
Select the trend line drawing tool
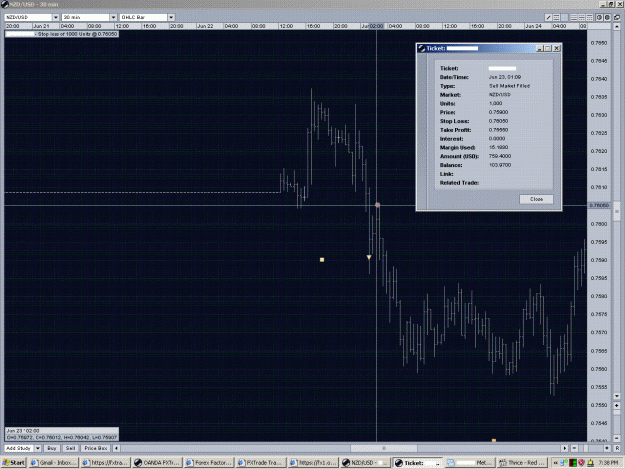point(548,17)
